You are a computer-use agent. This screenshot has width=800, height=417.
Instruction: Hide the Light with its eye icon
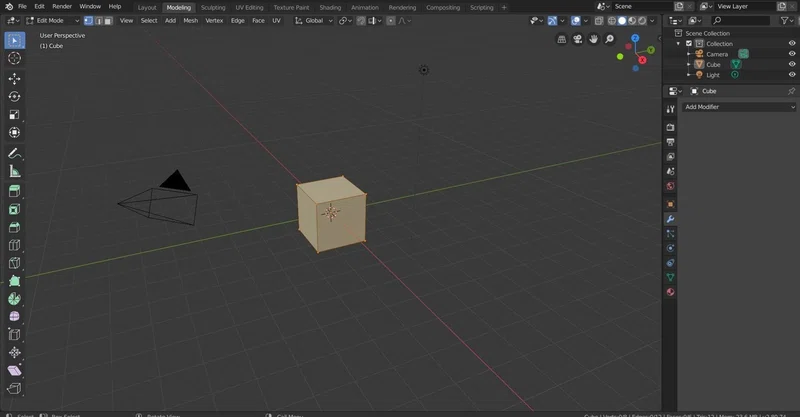tap(792, 75)
